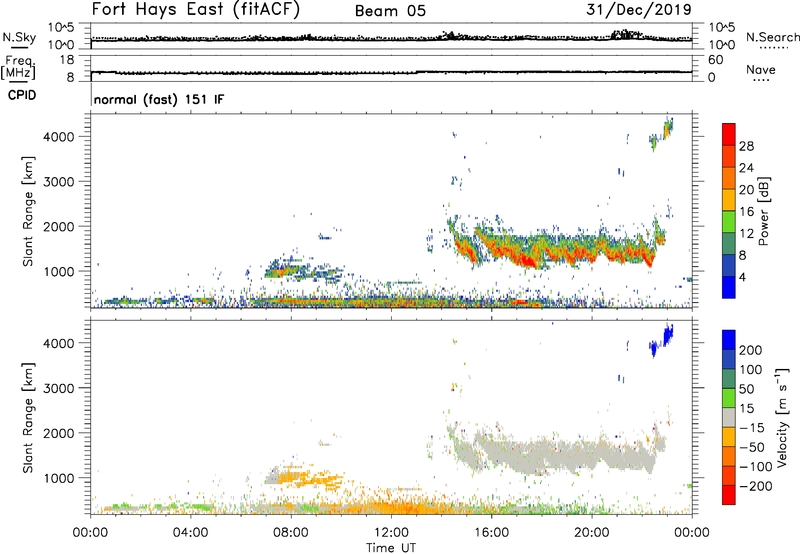This screenshot has height=554, width=800.
Task: Click the 'Slant Range [km]' label of velocity panel
Action: [28, 418]
